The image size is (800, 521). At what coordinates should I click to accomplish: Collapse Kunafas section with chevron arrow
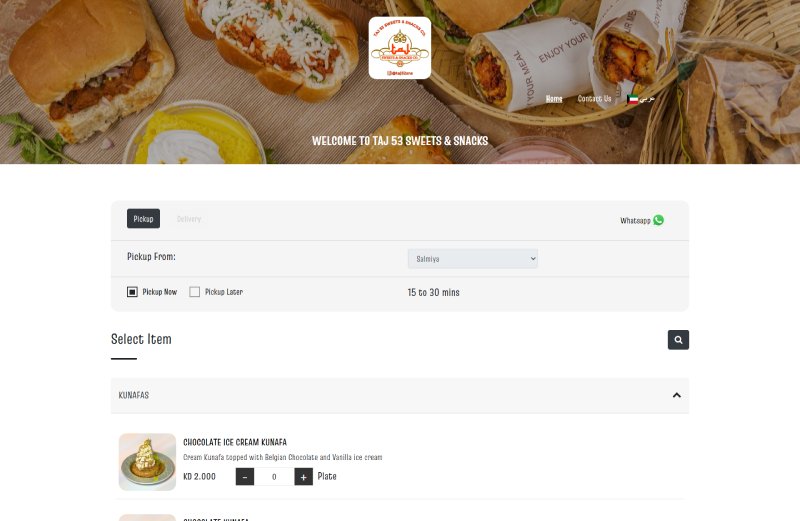pyautogui.click(x=677, y=395)
